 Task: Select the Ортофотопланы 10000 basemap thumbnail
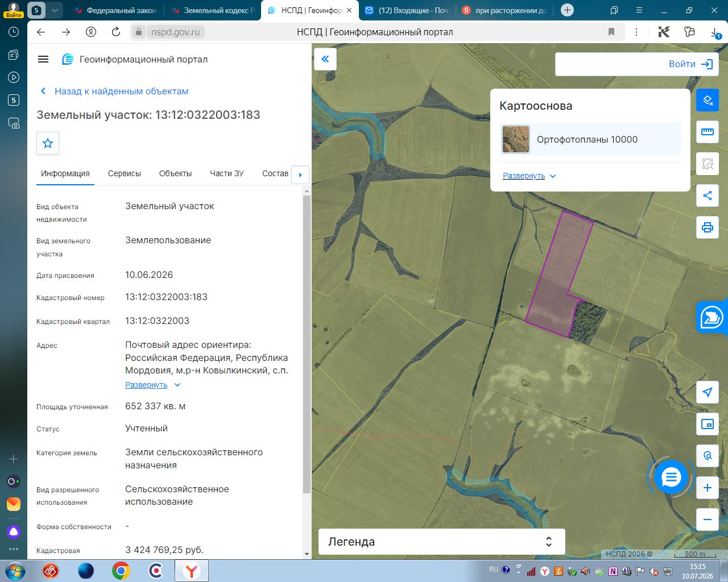[x=516, y=139]
